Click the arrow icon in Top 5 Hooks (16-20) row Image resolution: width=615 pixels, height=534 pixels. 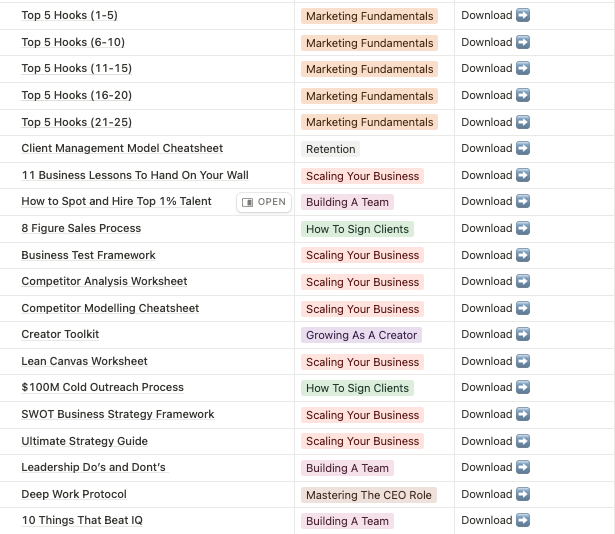[x=523, y=95]
